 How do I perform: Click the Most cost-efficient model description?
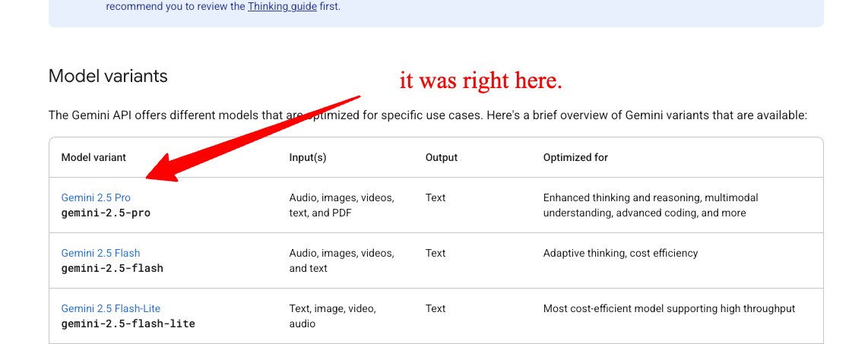click(x=670, y=308)
